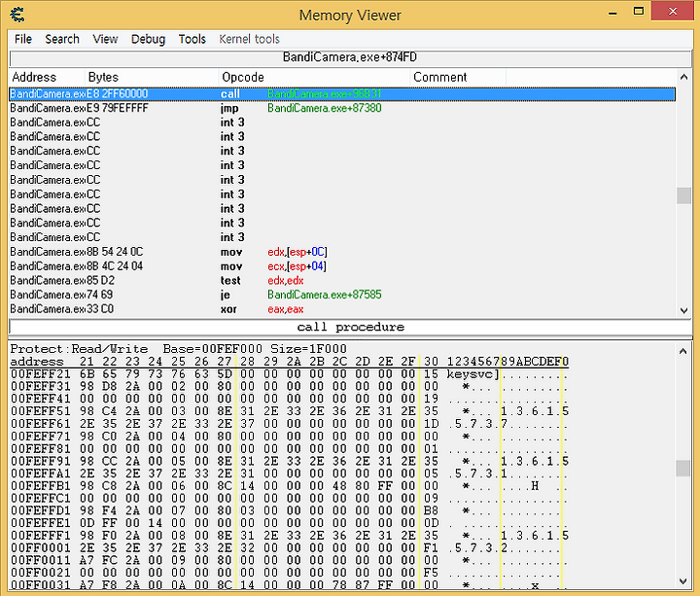
Task: Click the hex view scrollbar thumb
Action: 683,469
